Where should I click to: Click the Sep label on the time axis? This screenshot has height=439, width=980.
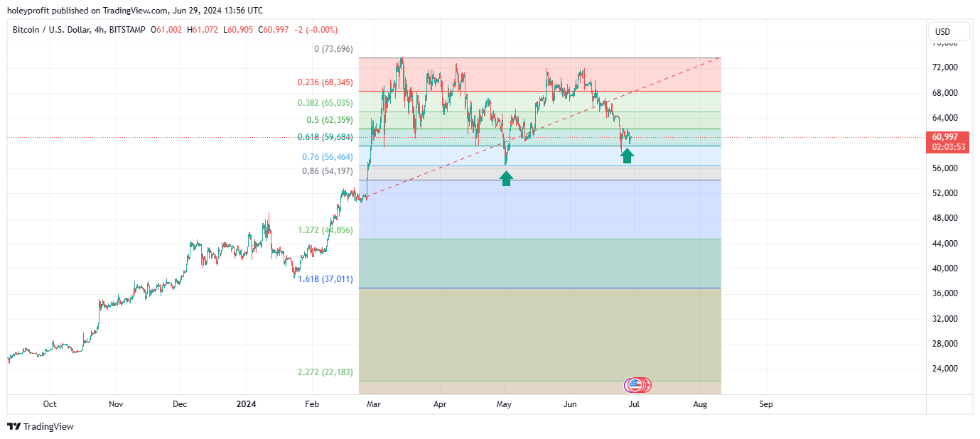tap(766, 404)
